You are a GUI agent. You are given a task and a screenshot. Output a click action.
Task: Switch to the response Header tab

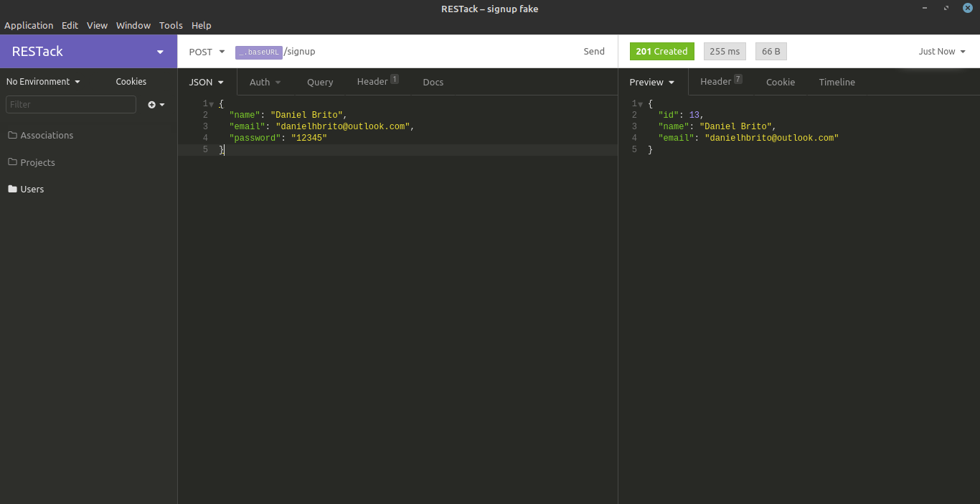pyautogui.click(x=721, y=82)
